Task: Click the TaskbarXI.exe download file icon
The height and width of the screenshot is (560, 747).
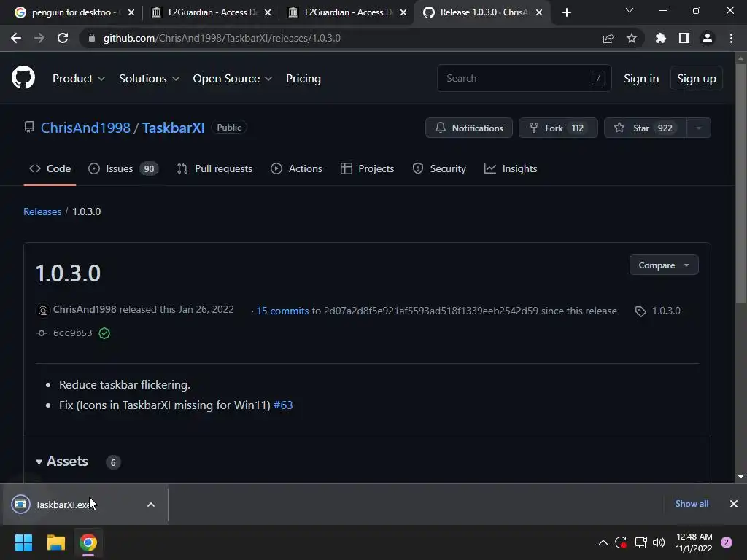Action: (x=20, y=505)
